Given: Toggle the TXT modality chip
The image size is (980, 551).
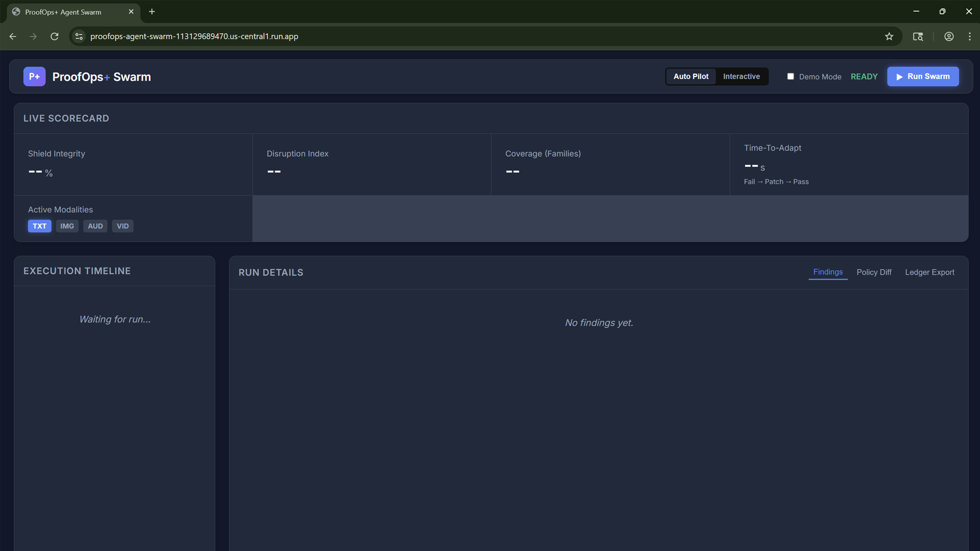Looking at the screenshot, I should [x=39, y=226].
